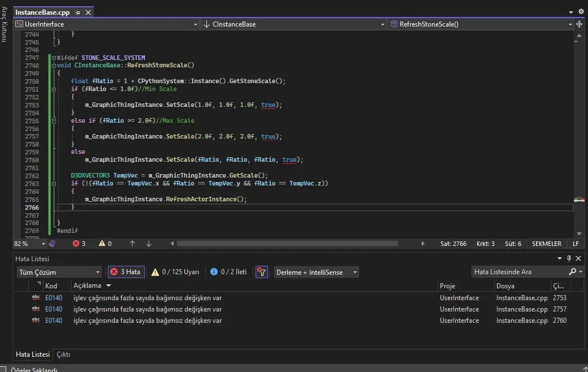Toggle auto-hide pin of Hata Listesi panel

click(569, 258)
